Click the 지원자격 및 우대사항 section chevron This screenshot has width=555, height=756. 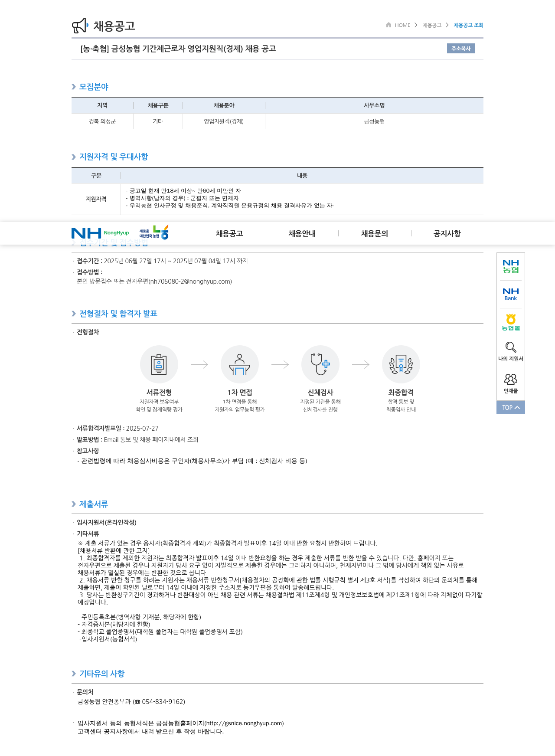(x=74, y=157)
